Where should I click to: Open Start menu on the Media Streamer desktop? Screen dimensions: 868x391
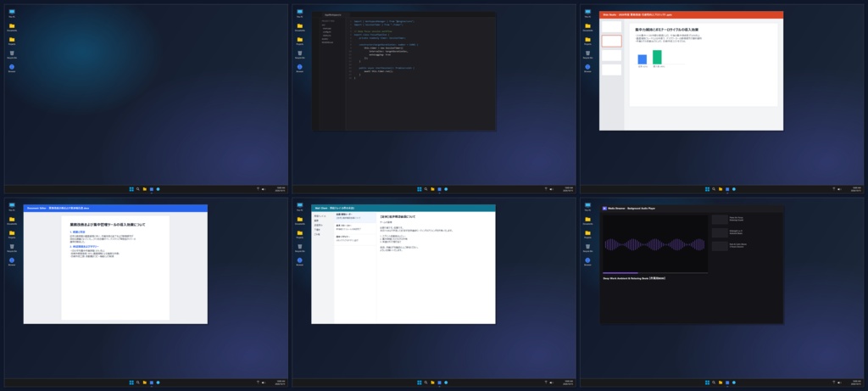[x=707, y=383]
